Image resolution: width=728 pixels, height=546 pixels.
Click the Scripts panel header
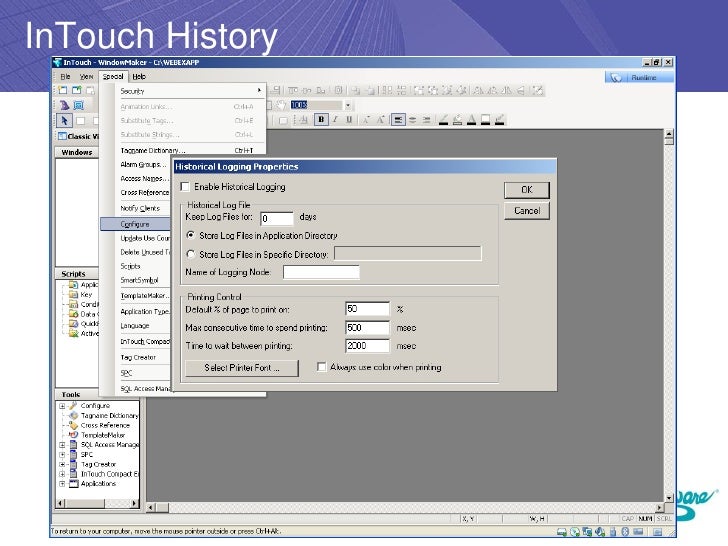77,273
